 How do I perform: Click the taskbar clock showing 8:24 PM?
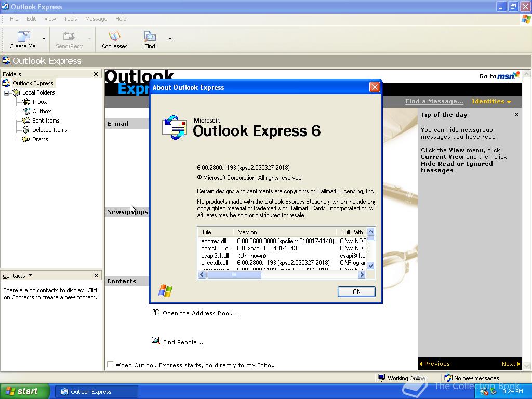coord(512,391)
